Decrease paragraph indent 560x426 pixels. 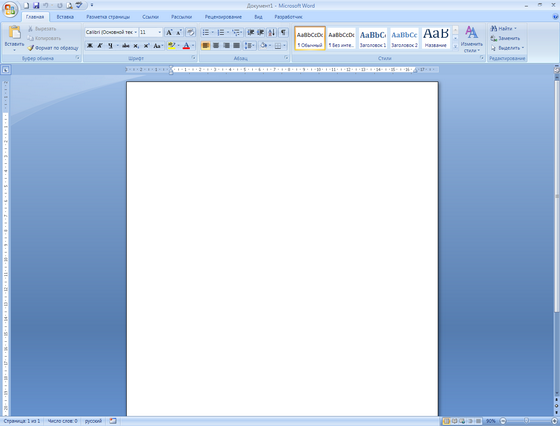pyautogui.click(x=251, y=32)
